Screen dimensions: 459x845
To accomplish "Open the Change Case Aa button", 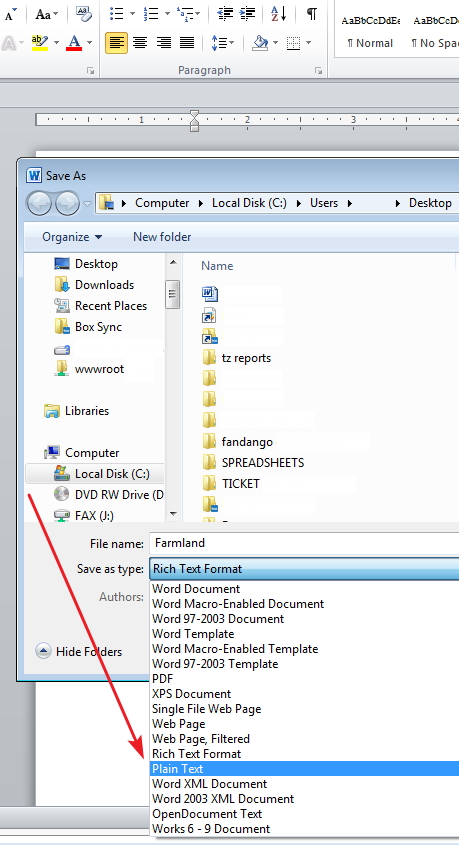I will coord(46,14).
